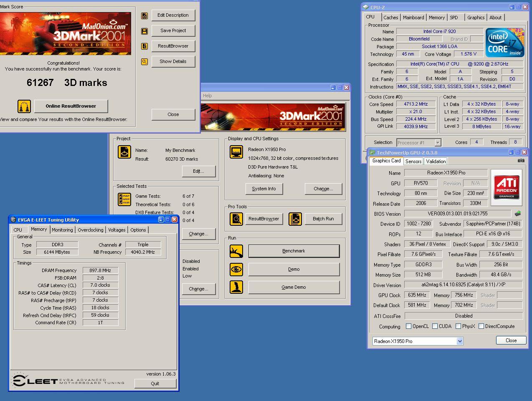This screenshot has width=532, height=401.
Task: Click the CPU-Z title bar icon
Action: pyautogui.click(x=366, y=7)
